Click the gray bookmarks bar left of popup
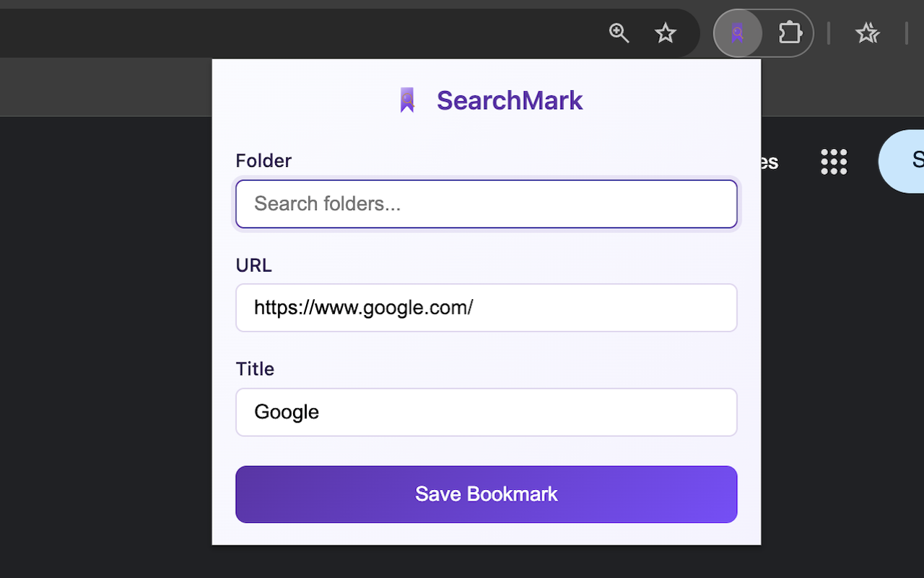 (105, 87)
